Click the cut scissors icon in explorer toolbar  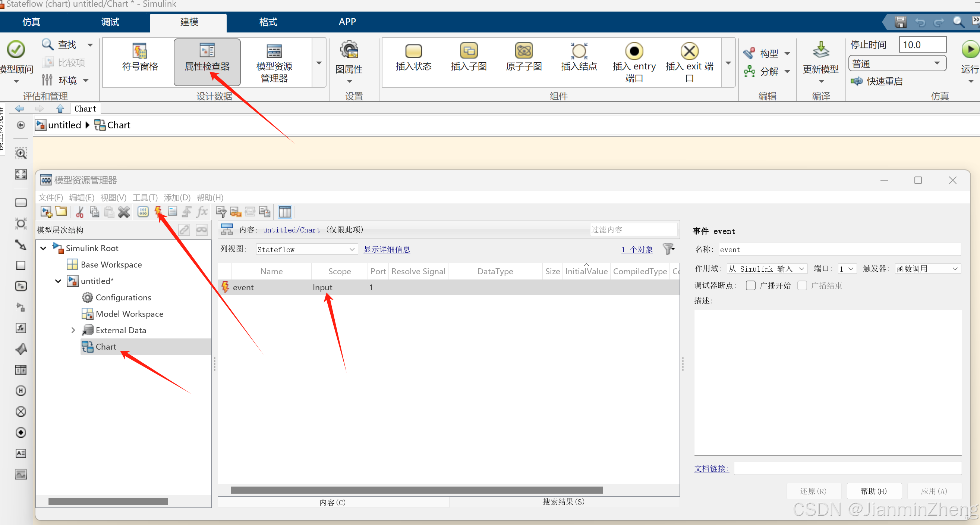coord(79,212)
